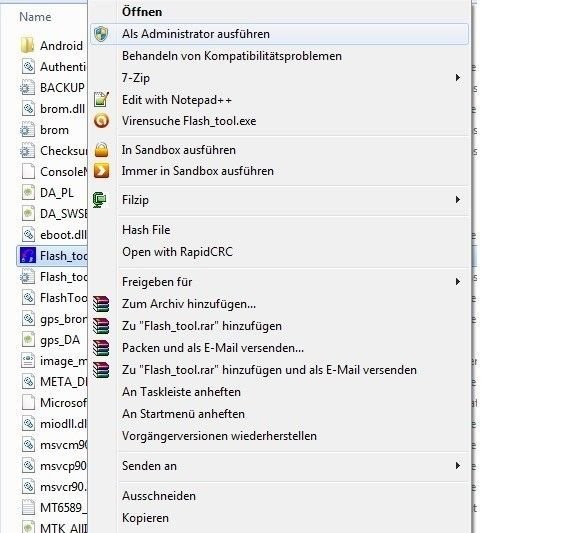This screenshot has height=533, width=585.
Task: Click the padlock icon for In Sandbox ausführen
Action: click(101, 150)
